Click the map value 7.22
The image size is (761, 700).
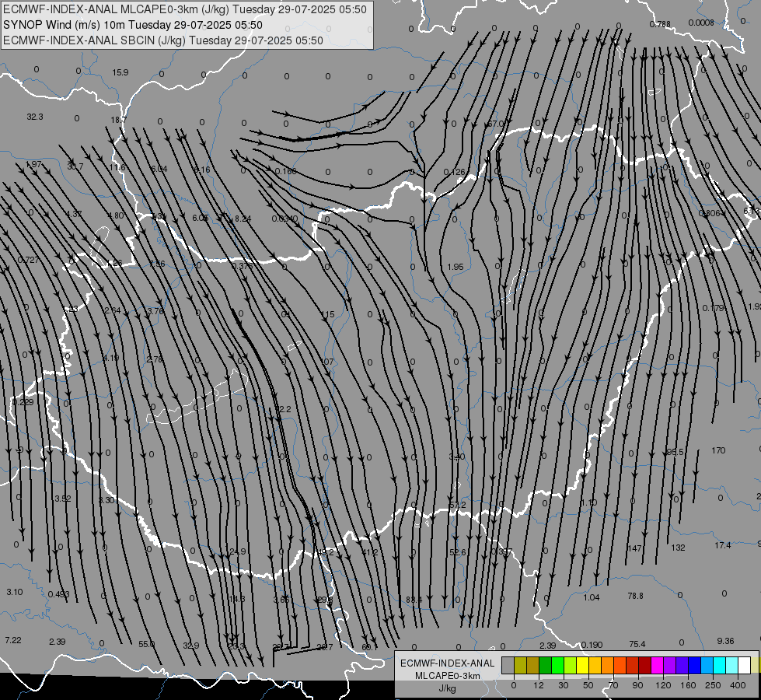click(x=13, y=640)
